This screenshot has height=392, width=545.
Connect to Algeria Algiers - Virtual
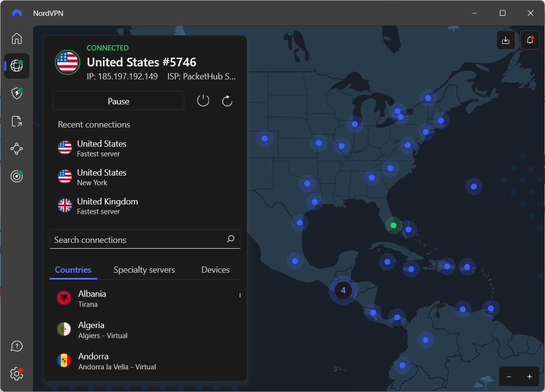click(145, 330)
